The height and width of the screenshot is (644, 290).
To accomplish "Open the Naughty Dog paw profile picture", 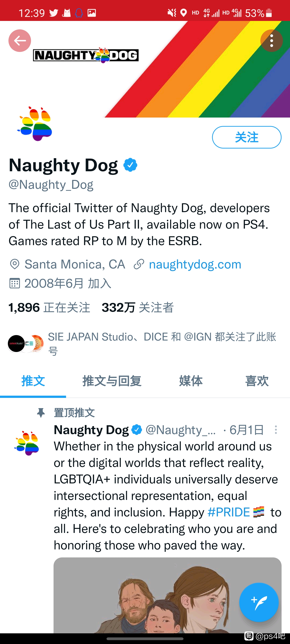I will (x=34, y=124).
